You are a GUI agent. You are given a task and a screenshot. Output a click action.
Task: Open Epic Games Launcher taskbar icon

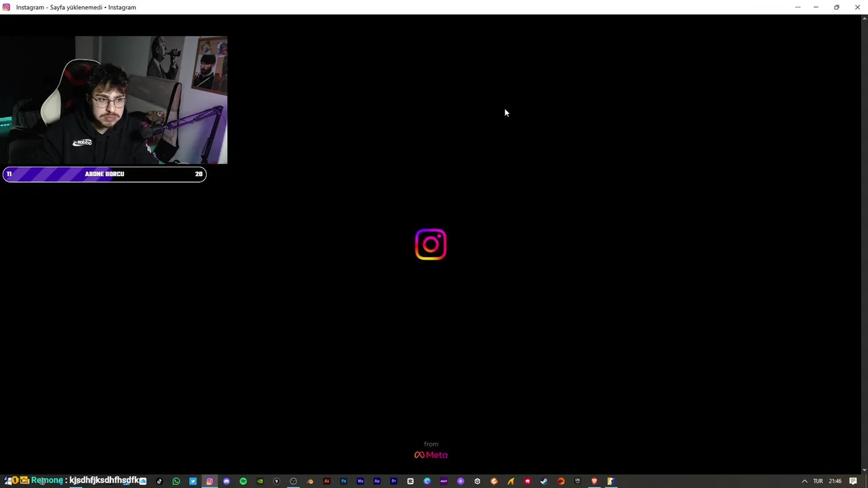coord(578,481)
